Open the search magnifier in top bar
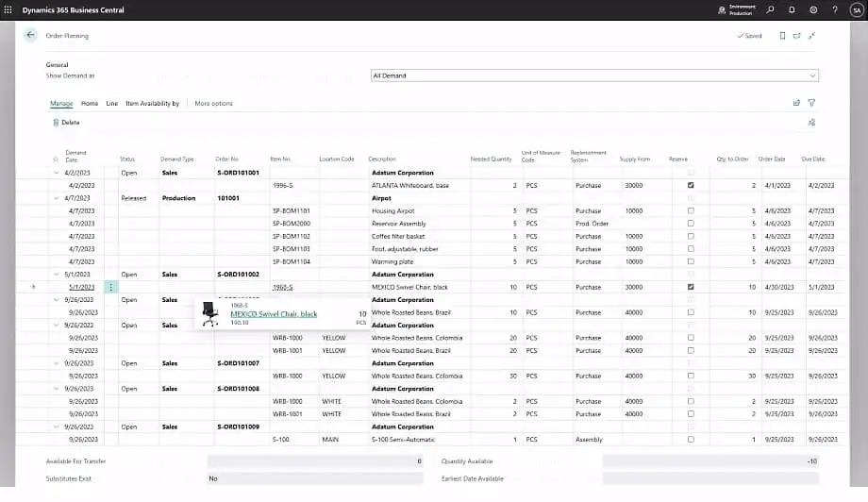 770,10
